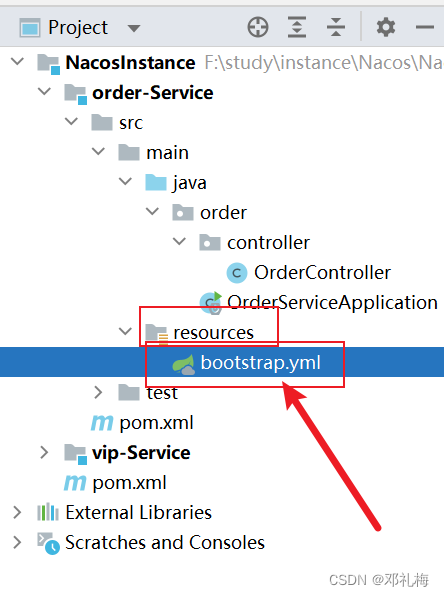Select the order package

point(224,212)
